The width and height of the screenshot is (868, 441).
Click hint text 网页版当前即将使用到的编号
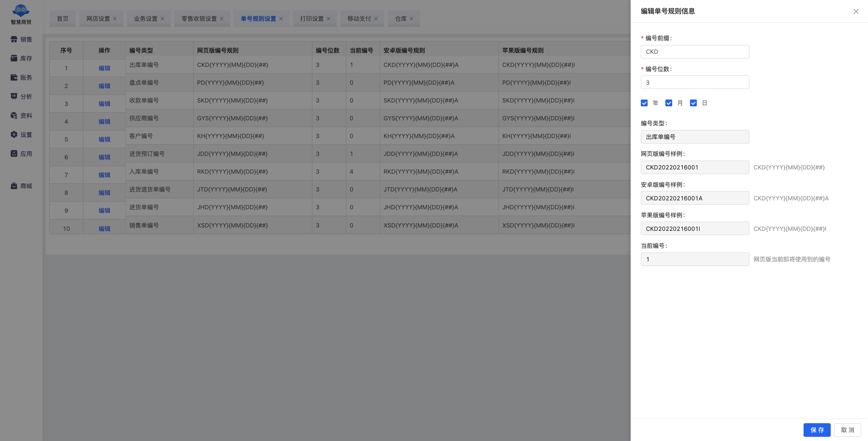792,259
